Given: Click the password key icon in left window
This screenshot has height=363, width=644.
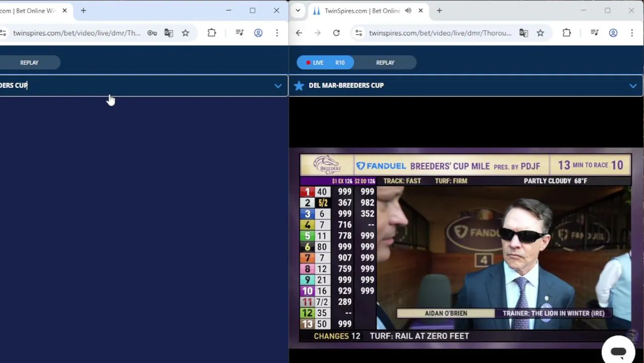Looking at the screenshot, I should (152, 33).
